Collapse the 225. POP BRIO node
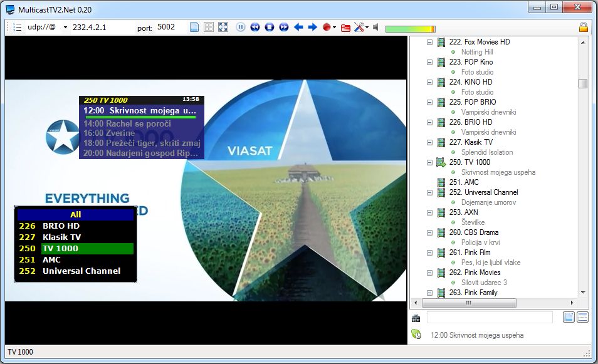This screenshot has height=364, width=598. [x=429, y=102]
